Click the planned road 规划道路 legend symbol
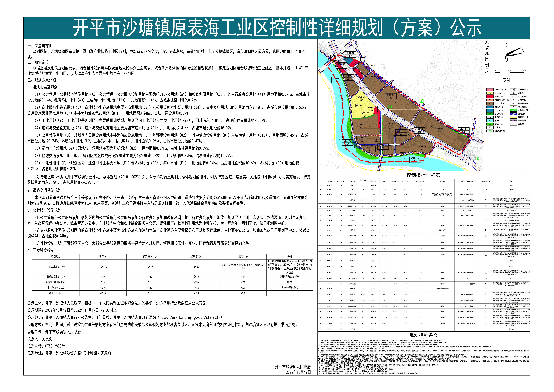The width and height of the screenshot is (554, 392). [513, 121]
